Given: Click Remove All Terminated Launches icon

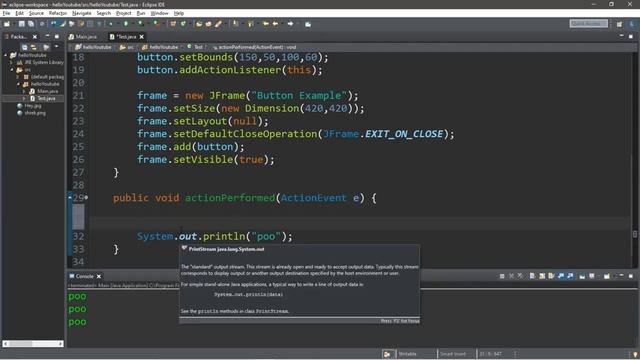Looking at the screenshot, I should pos(520,276).
